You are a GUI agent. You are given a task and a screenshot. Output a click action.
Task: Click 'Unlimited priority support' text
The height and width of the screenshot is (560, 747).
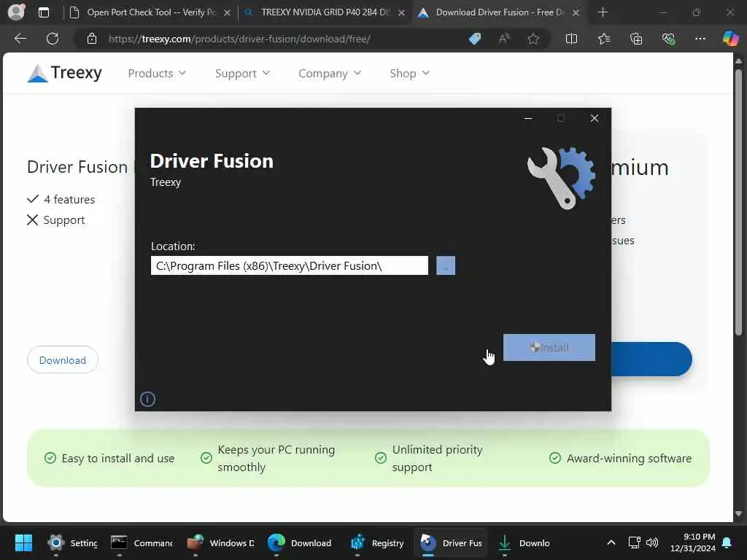[438, 458]
